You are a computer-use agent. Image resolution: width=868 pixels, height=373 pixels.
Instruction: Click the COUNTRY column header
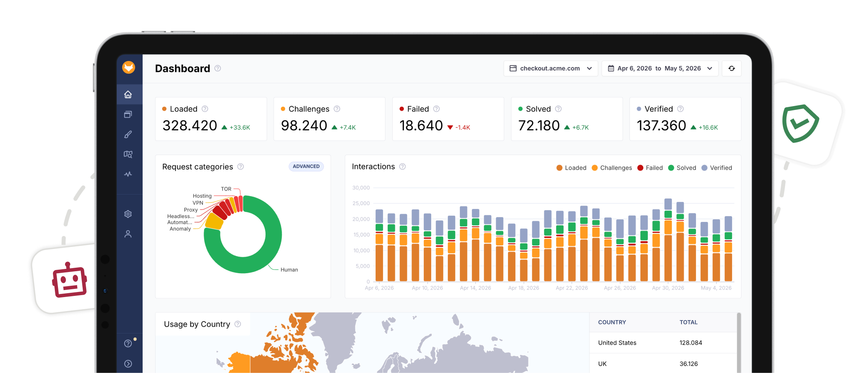point(612,322)
